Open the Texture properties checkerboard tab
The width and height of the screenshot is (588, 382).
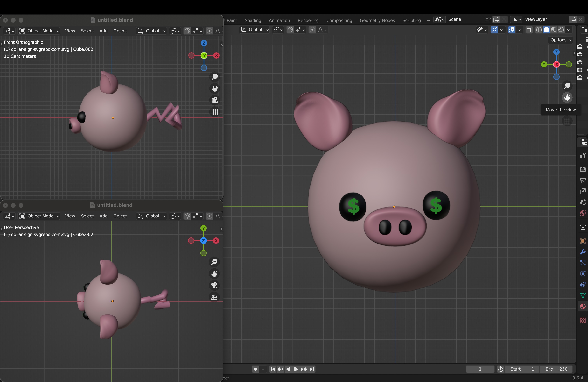pyautogui.click(x=583, y=320)
